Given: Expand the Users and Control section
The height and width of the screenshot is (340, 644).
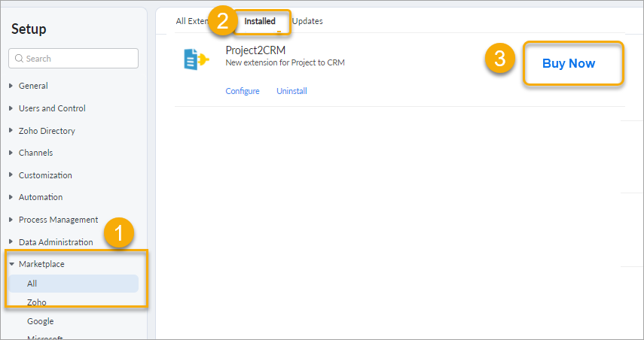Looking at the screenshot, I should pos(47,108).
